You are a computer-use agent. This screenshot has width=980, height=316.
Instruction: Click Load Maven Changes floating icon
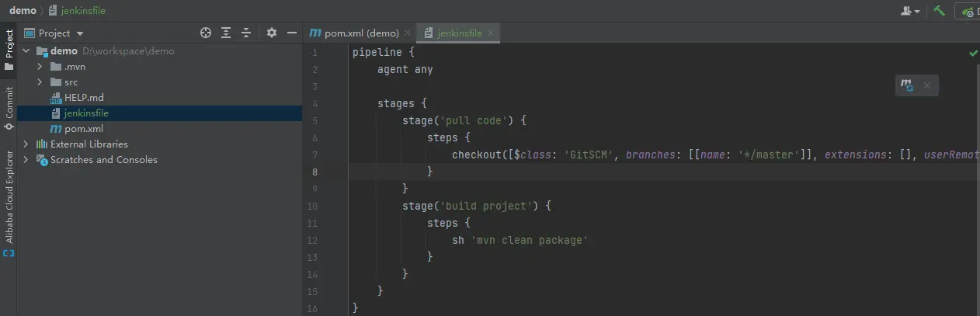906,85
